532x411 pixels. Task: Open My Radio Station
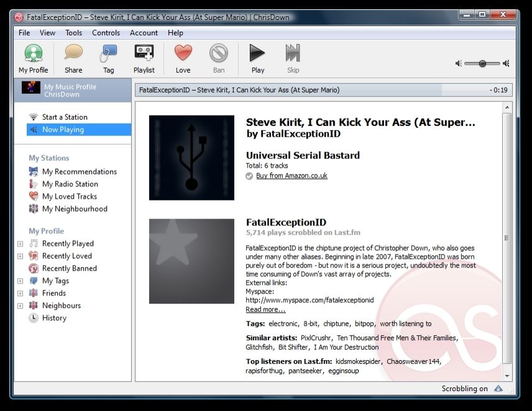coord(70,184)
